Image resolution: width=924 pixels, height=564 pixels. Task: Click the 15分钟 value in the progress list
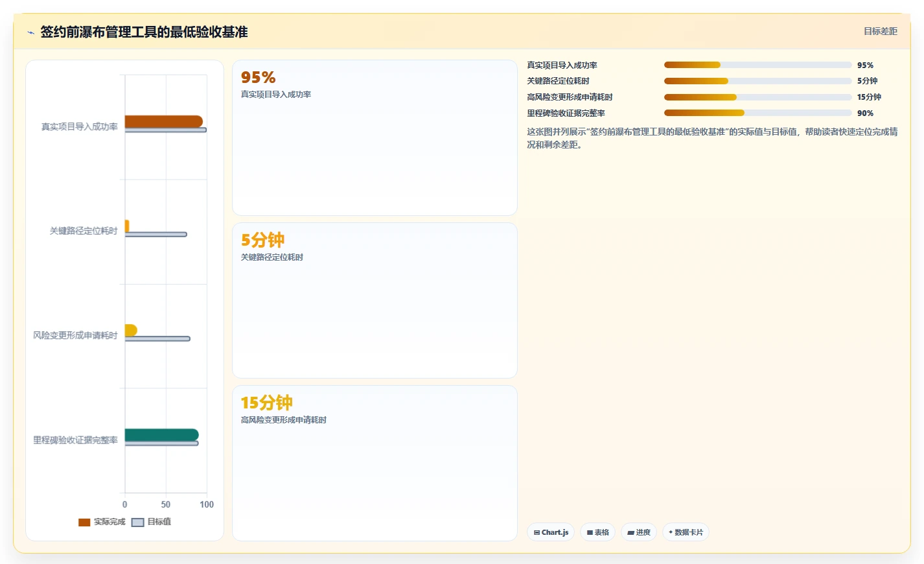click(x=869, y=97)
